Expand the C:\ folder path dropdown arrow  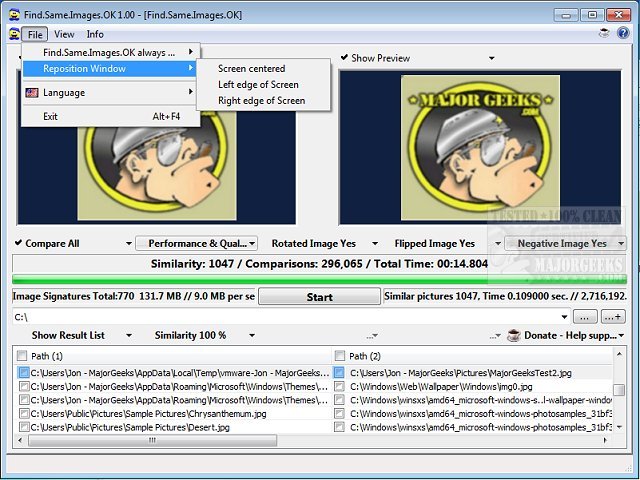click(x=564, y=317)
